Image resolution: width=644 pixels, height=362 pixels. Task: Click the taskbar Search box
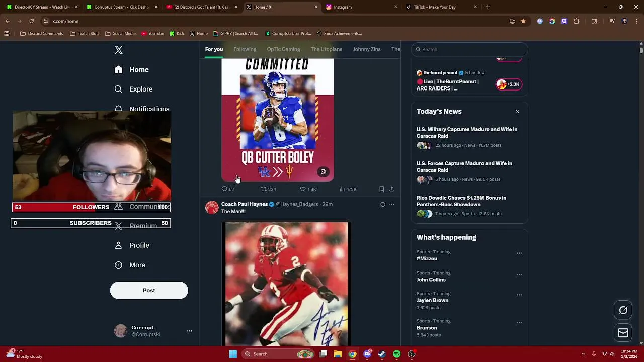pyautogui.click(x=278, y=354)
